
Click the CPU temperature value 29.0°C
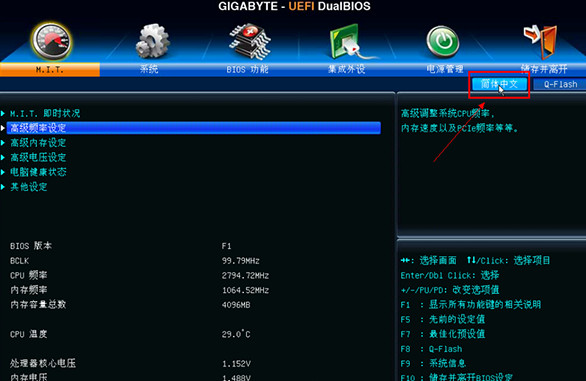pyautogui.click(x=236, y=334)
